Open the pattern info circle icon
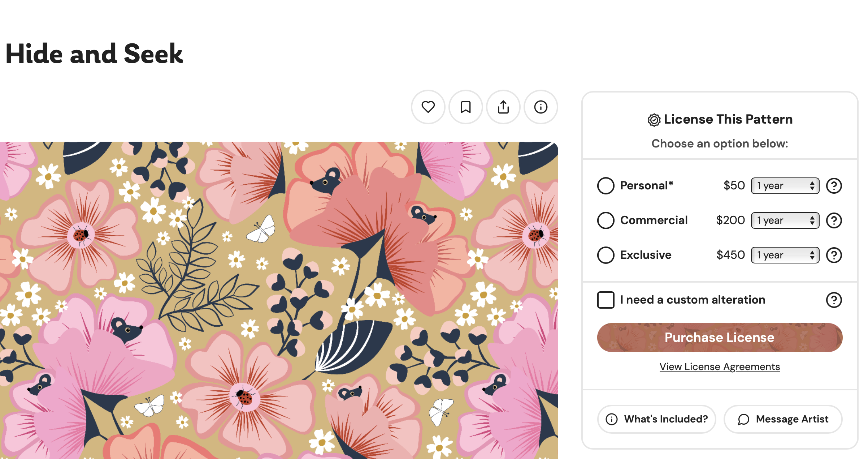The width and height of the screenshot is (868, 459). pyautogui.click(x=541, y=107)
